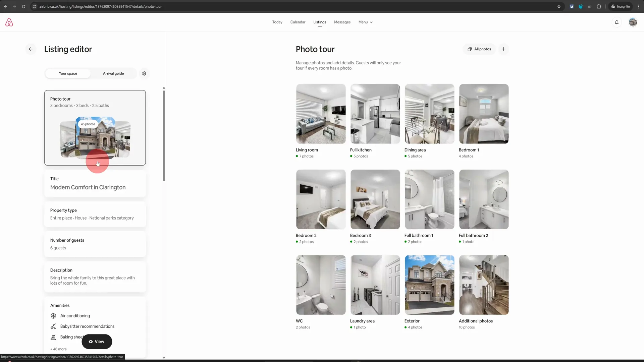
Task: Click the View button
Action: [97, 342]
